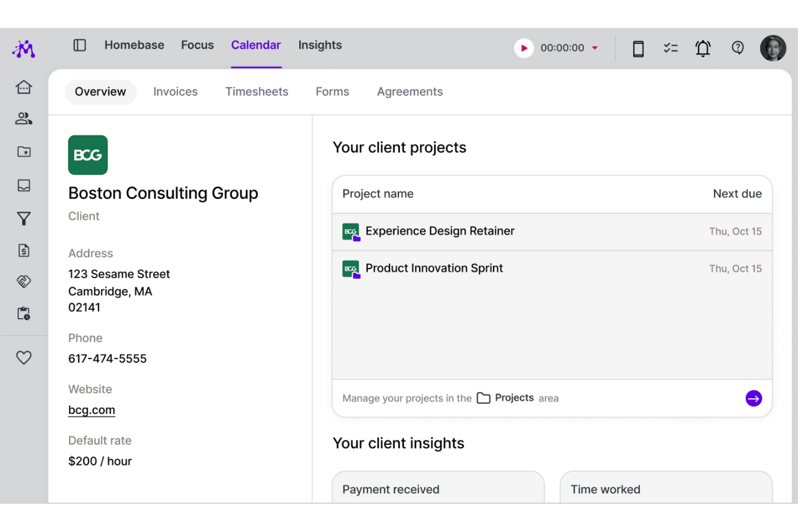The width and height of the screenshot is (798, 532).
Task: Switch to the Invoices tab
Action: pos(175,92)
